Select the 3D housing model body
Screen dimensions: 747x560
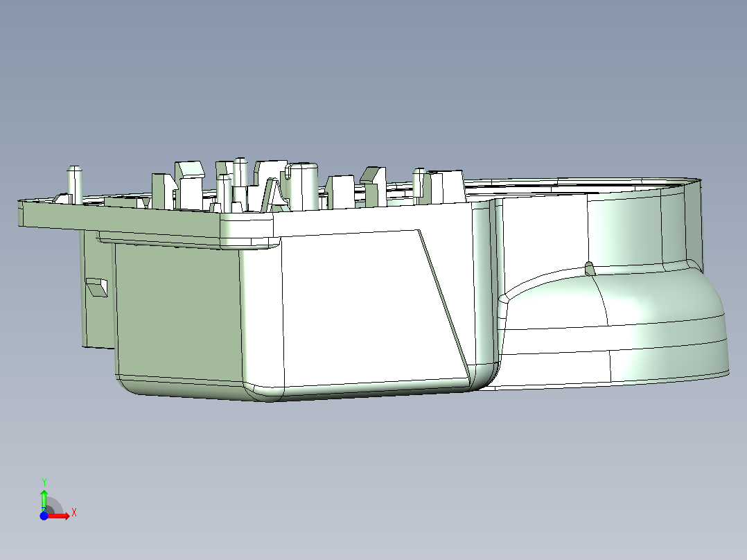tap(373, 280)
